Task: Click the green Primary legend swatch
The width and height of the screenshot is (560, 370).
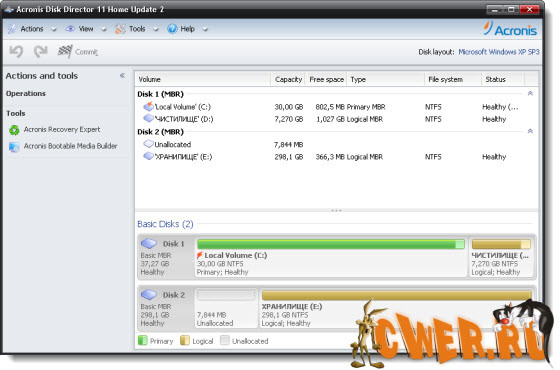Action: [142, 340]
